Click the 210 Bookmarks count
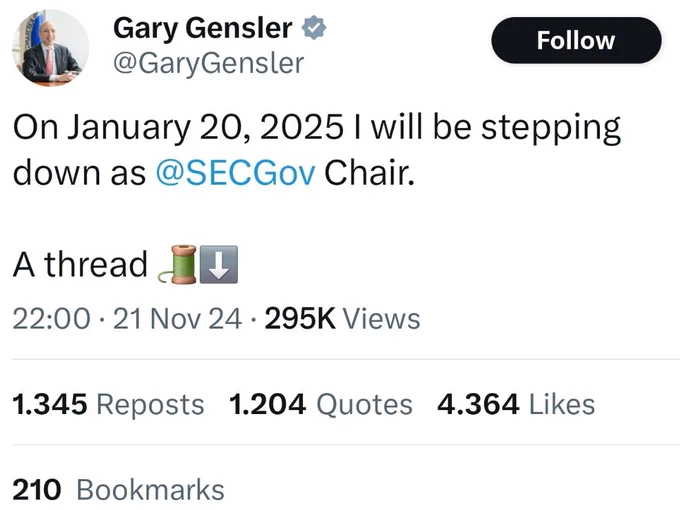This screenshot has height=510, width=680. [118, 490]
